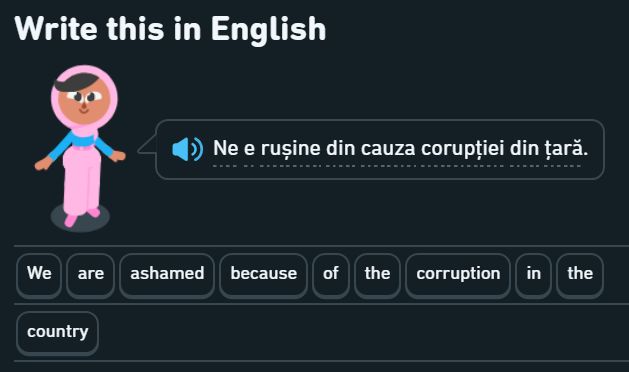Select the "ashamed" word tile
The image size is (629, 372).
167,275
